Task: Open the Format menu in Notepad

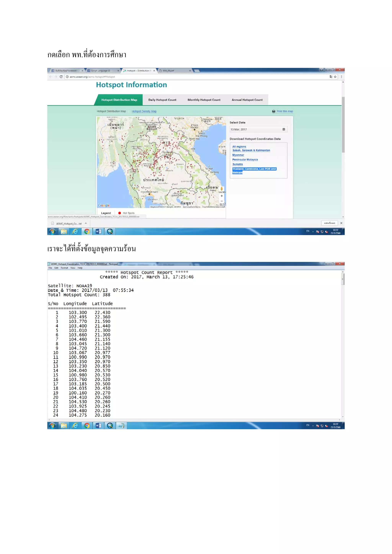Action: (64, 268)
